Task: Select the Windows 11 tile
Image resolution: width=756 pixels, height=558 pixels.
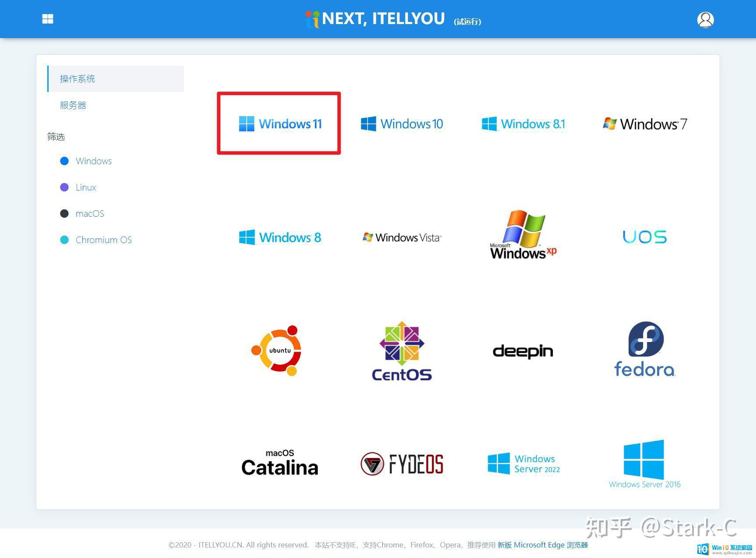Action: point(280,124)
